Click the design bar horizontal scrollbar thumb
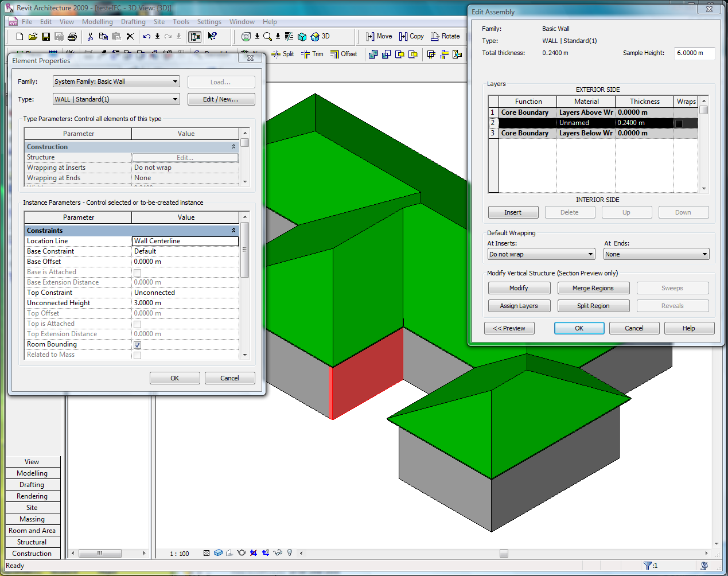 click(x=100, y=554)
